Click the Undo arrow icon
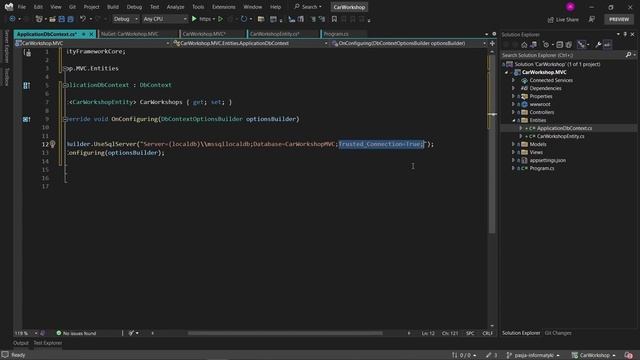 (83, 19)
